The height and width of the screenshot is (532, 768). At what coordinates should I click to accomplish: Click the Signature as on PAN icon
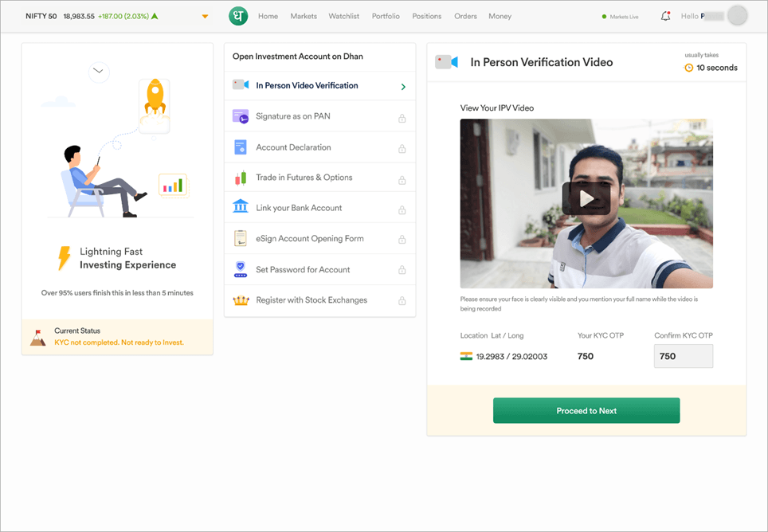(240, 116)
